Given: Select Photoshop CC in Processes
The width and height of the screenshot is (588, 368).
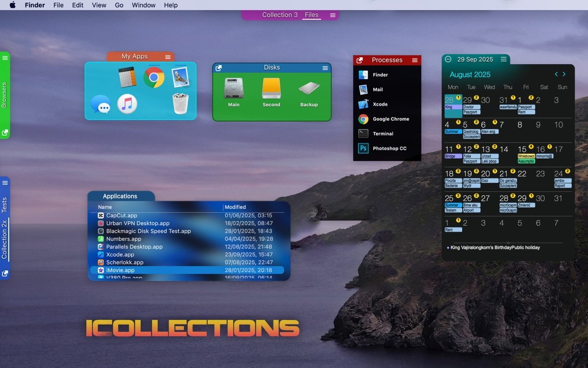Looking at the screenshot, I should [389, 148].
